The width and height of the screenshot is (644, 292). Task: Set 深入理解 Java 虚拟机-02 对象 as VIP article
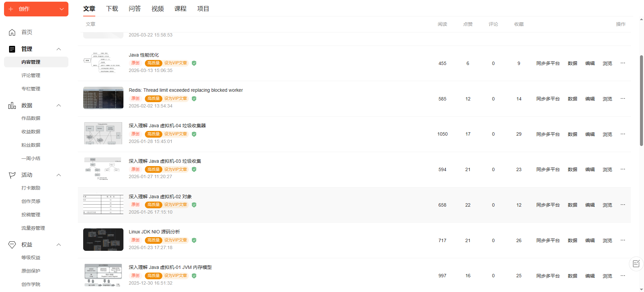[175, 205]
